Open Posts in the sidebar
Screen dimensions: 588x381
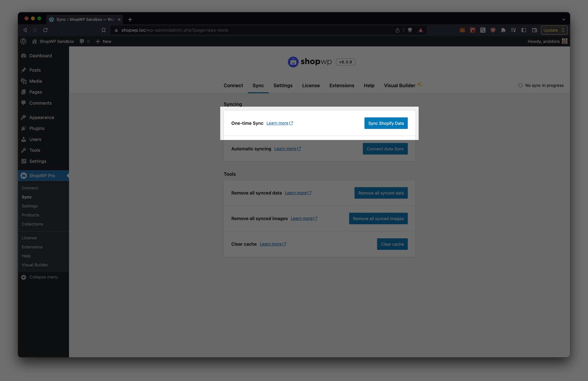[x=35, y=70]
